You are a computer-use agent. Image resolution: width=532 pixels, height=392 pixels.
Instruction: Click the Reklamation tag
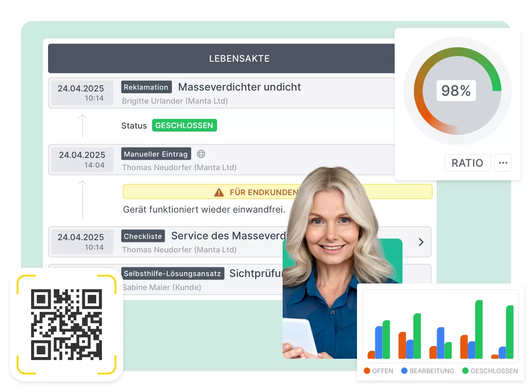tap(146, 87)
